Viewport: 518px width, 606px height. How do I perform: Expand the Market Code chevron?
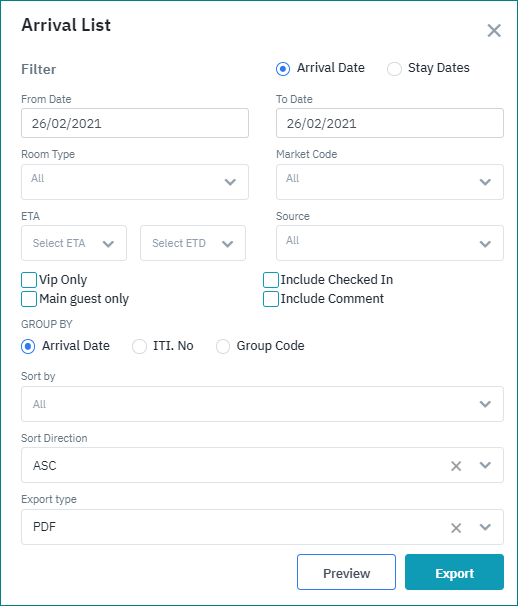point(485,182)
